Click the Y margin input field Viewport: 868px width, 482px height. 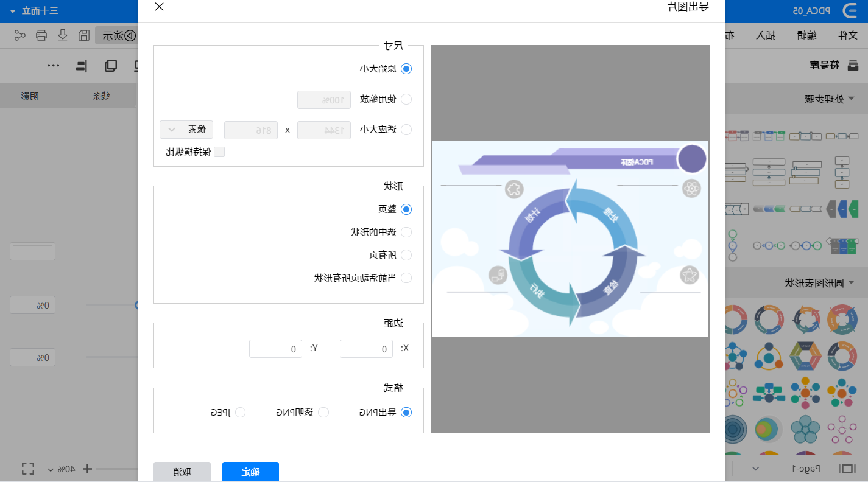tap(275, 349)
